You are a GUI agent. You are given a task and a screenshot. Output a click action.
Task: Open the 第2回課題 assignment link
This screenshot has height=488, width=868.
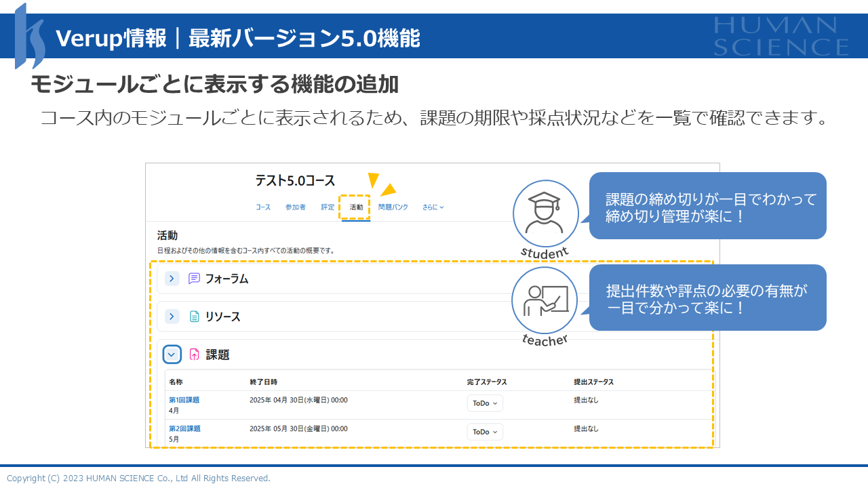click(184, 428)
